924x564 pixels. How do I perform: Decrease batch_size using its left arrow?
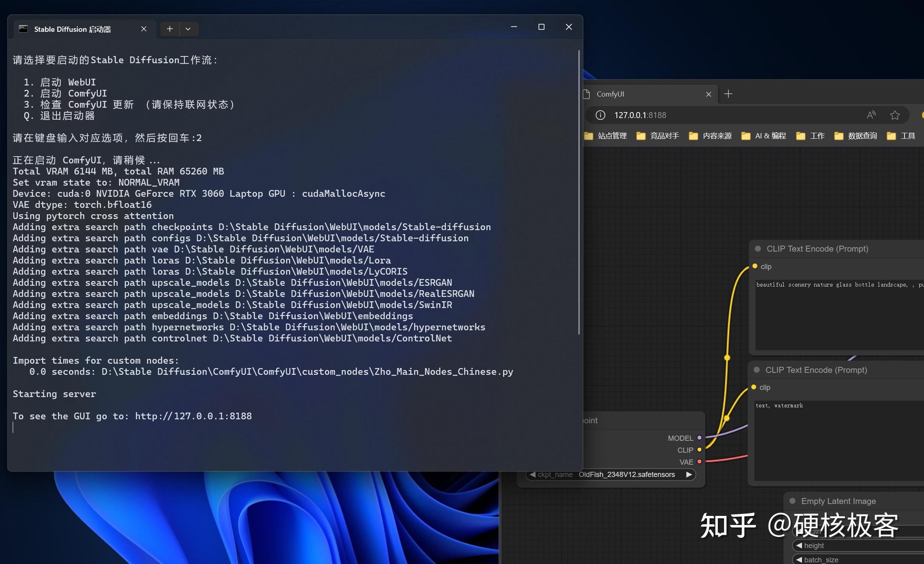point(800,559)
